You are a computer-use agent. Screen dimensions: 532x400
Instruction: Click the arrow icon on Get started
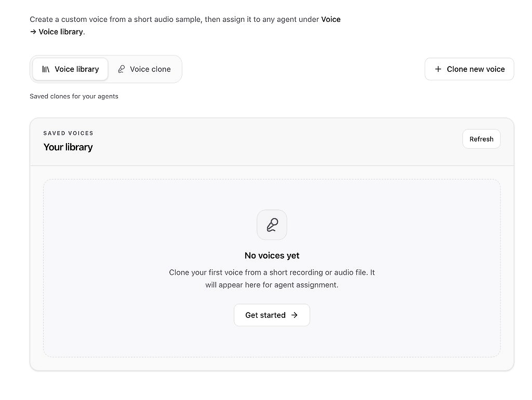(294, 315)
